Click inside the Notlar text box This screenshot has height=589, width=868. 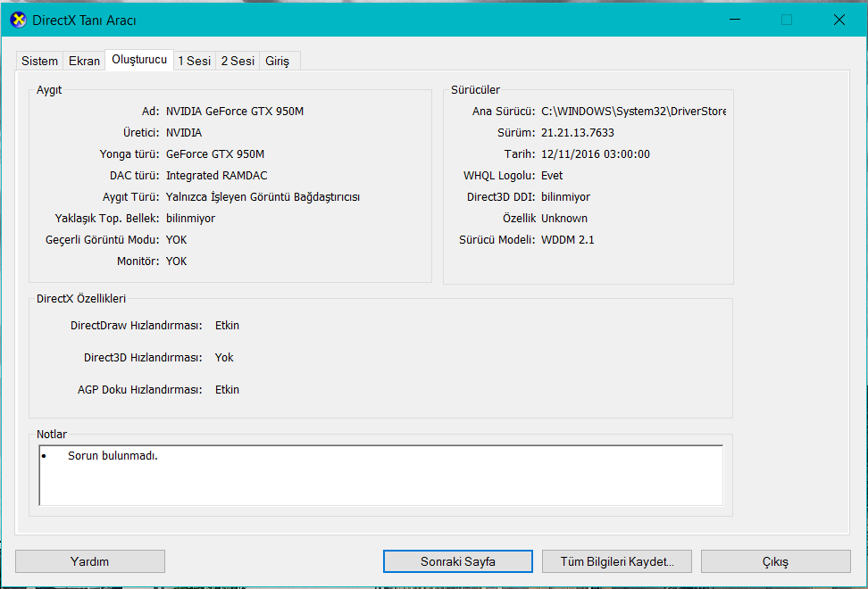coord(380,476)
